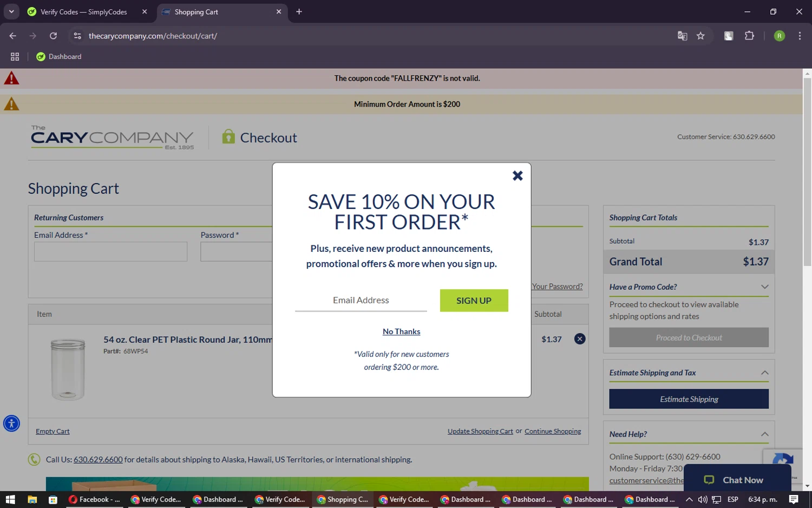This screenshot has height=508, width=812.
Task: Open the bookmarks apps grid icon
Action: click(x=15, y=56)
